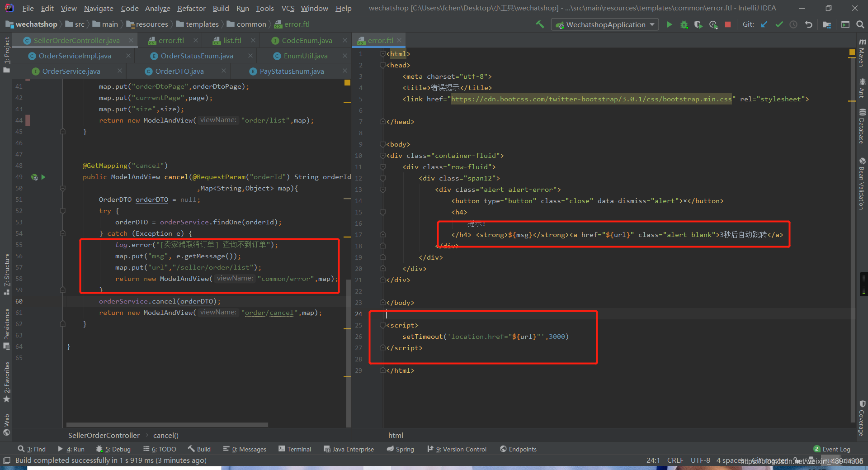
Task: Open the File menu
Action: [x=28, y=8]
